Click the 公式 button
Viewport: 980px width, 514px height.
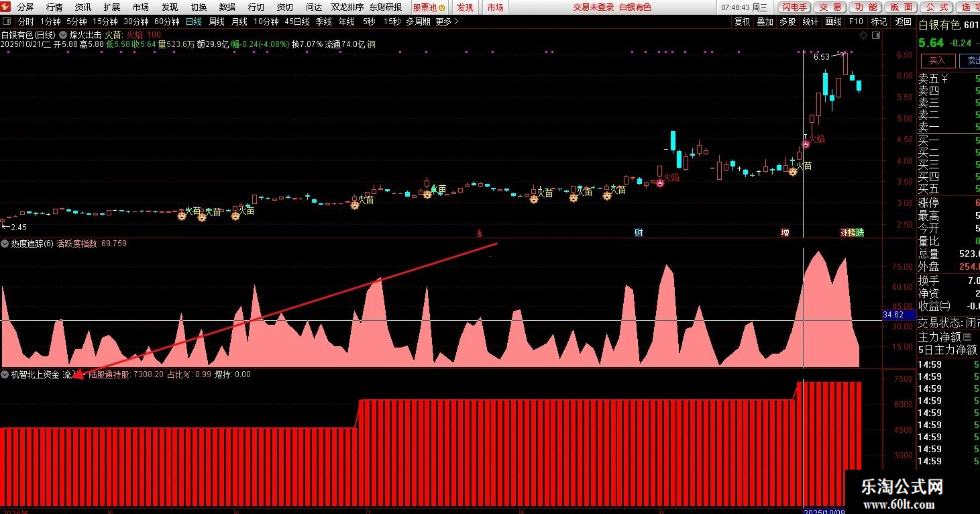[936, 7]
